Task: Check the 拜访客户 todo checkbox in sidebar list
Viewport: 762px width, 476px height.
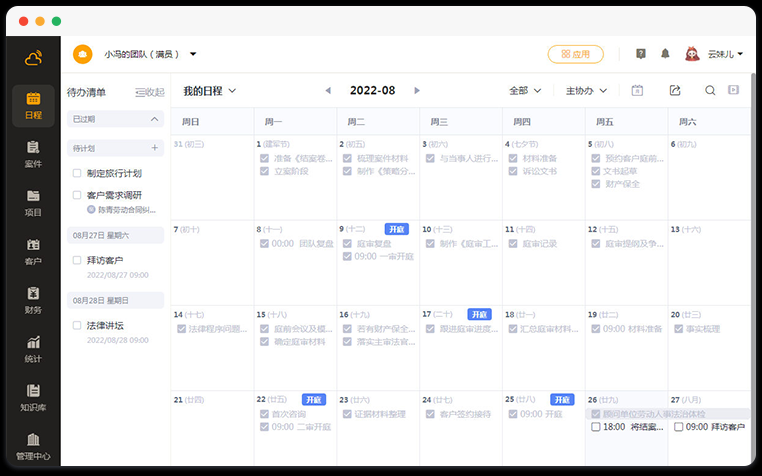Action: tap(77, 260)
